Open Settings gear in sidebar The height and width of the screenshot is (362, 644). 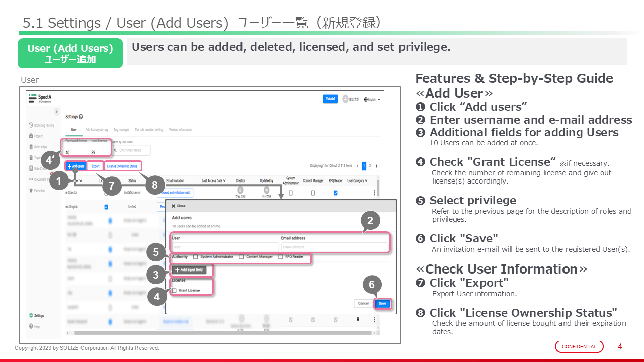click(x=31, y=316)
